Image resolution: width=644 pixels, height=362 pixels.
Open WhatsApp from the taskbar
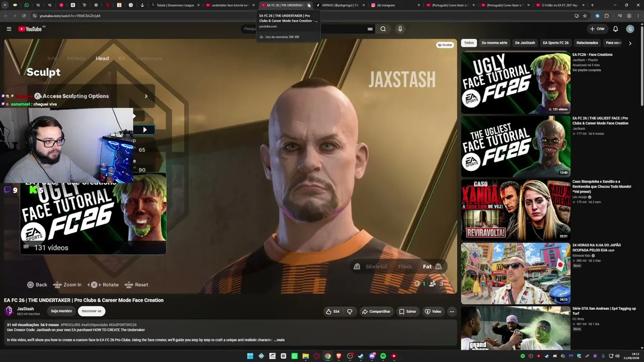(294, 356)
